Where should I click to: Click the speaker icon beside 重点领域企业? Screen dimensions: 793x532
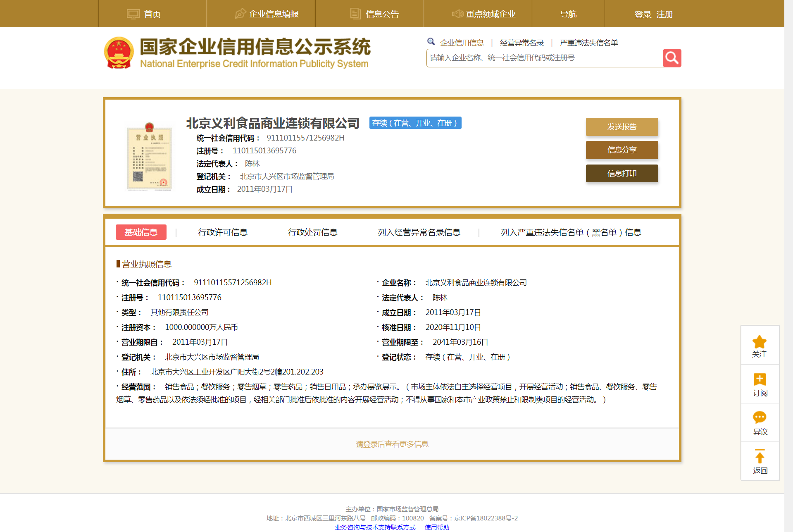tap(457, 14)
